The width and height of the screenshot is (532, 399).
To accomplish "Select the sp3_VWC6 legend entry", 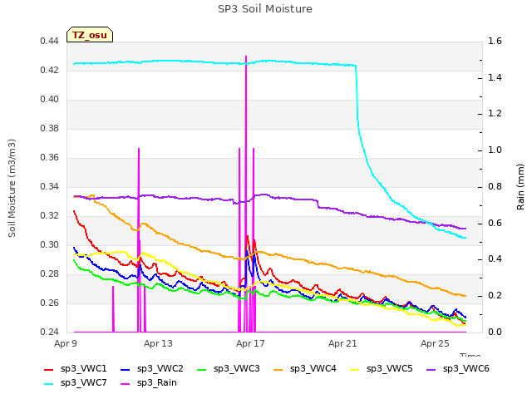I will click(458, 368).
